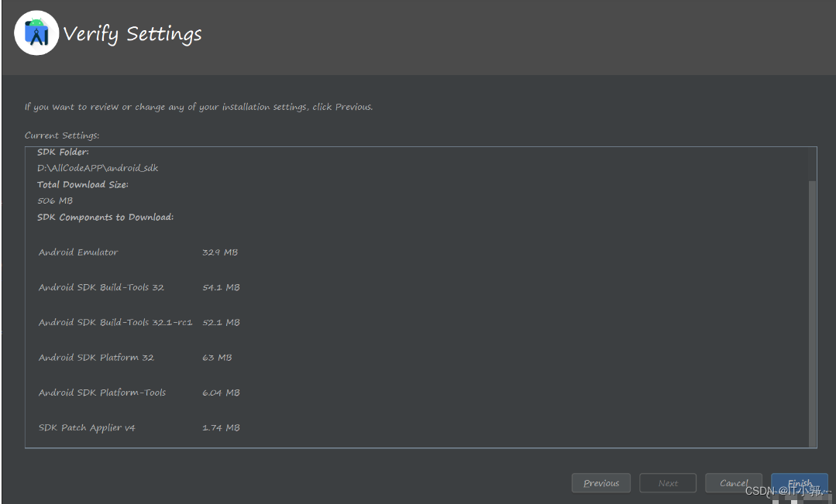836x504 pixels.
Task: Go back with the Previous button
Action: tap(601, 482)
